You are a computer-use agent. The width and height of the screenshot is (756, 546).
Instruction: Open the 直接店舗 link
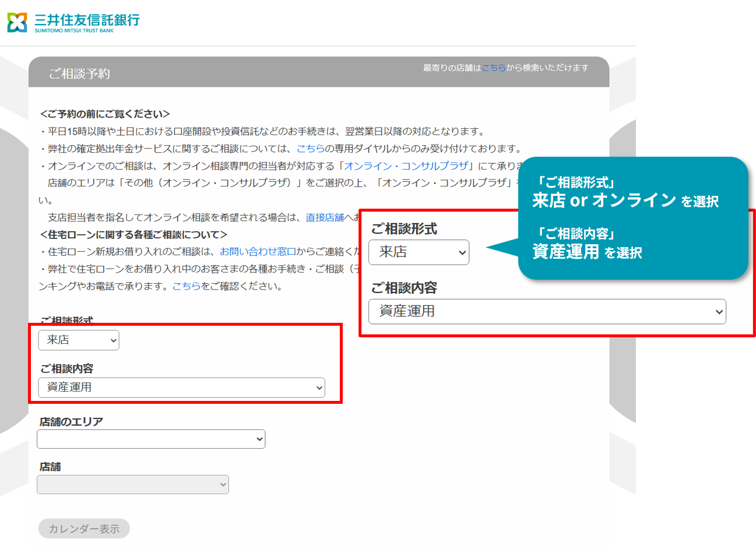click(x=325, y=217)
